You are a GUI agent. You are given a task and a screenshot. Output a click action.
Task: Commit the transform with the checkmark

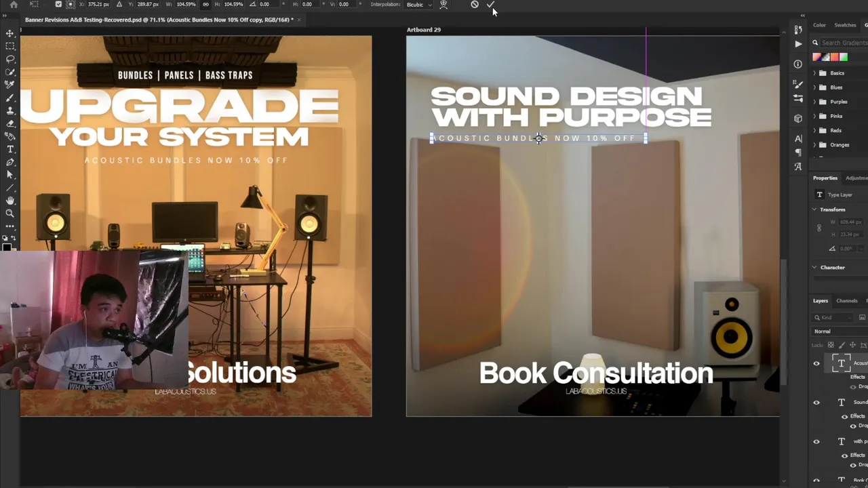pyautogui.click(x=490, y=4)
